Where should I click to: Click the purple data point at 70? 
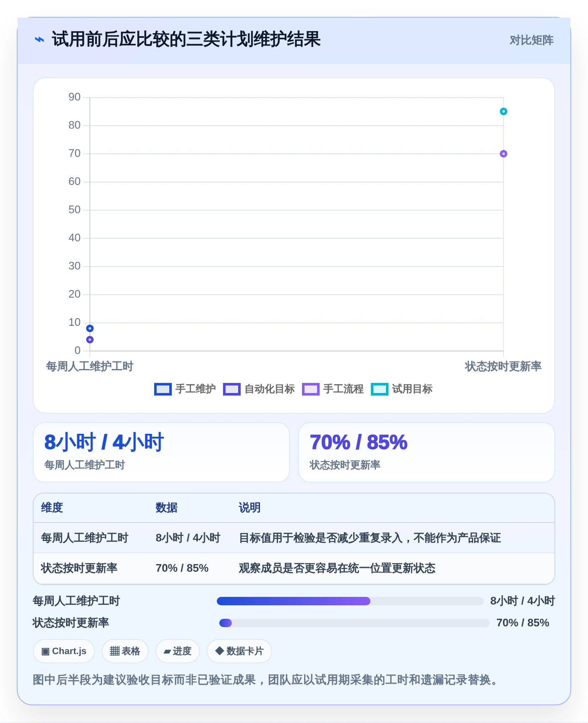(503, 154)
